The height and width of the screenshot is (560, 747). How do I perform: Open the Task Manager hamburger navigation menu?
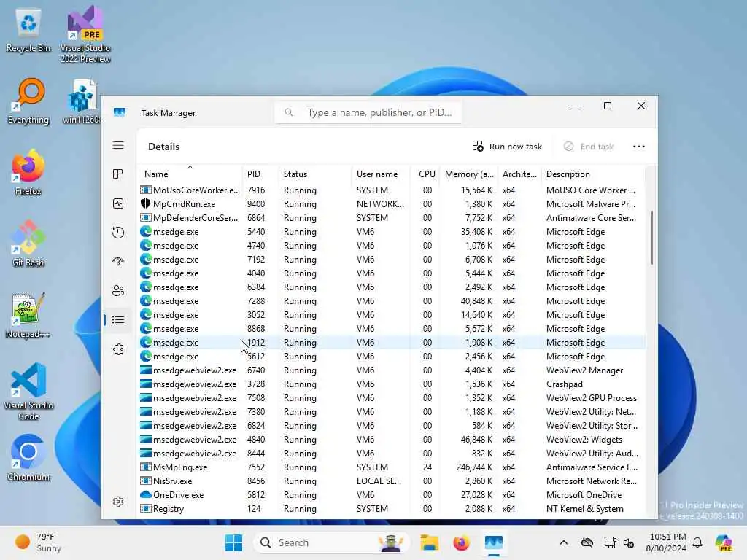click(118, 145)
